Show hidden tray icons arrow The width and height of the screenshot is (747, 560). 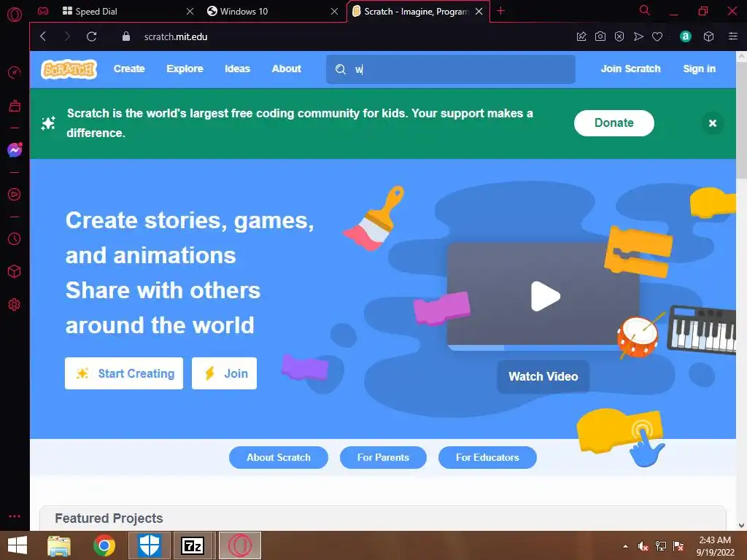pos(625,546)
